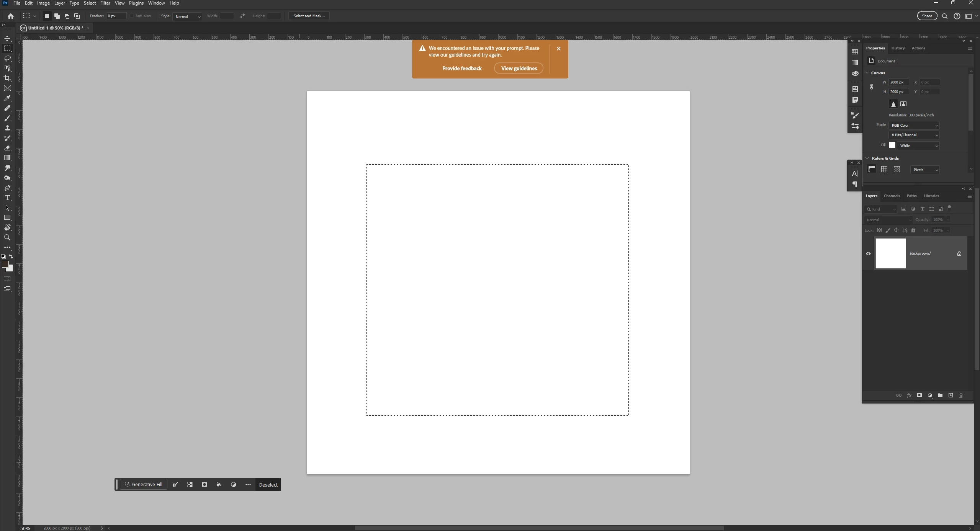This screenshot has height=531, width=980.
Task: Select the Crop tool
Action: click(7, 78)
